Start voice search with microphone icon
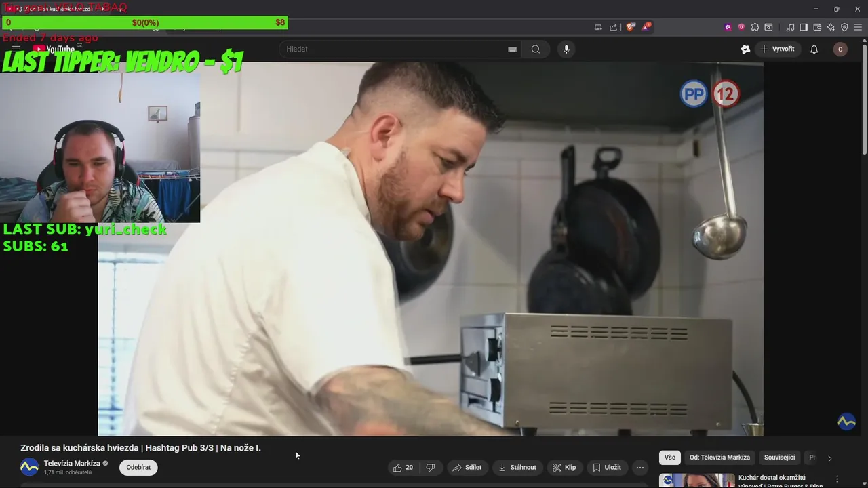This screenshot has height=488, width=868. (566, 49)
